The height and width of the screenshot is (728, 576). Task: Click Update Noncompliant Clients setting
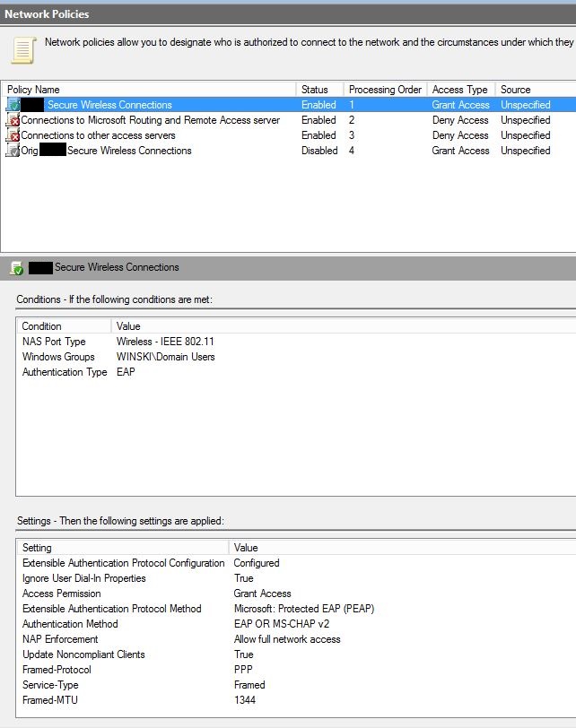(83, 654)
